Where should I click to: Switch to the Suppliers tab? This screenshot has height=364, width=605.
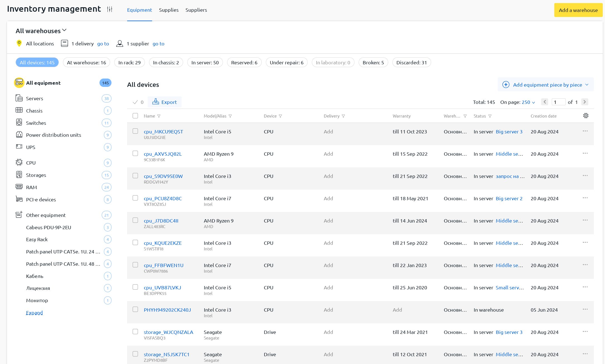pos(196,10)
